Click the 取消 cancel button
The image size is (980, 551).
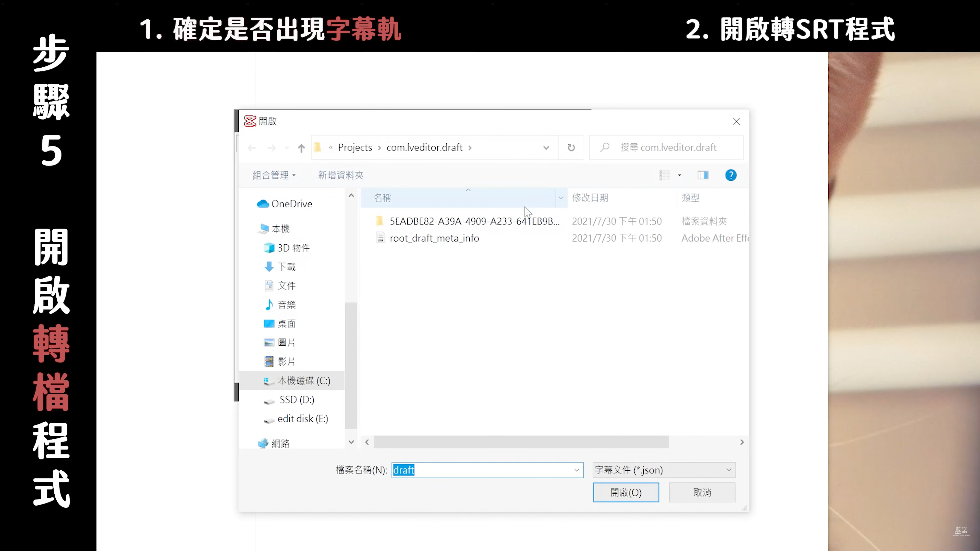[x=702, y=492]
